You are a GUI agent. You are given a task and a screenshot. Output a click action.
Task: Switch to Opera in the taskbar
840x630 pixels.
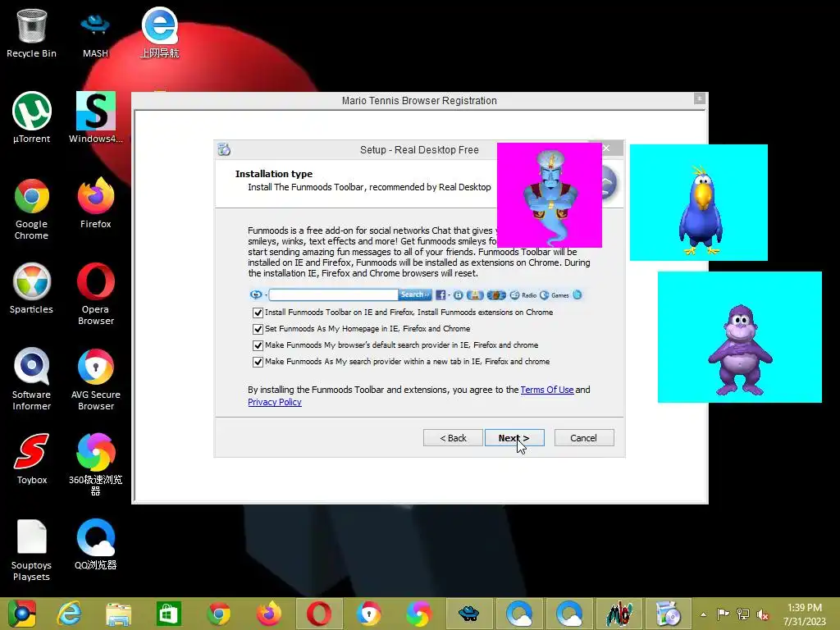pos(319,614)
